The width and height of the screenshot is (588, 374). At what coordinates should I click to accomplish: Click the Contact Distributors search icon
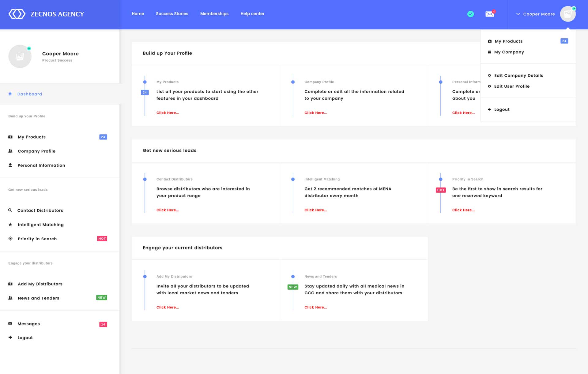[x=10, y=210]
